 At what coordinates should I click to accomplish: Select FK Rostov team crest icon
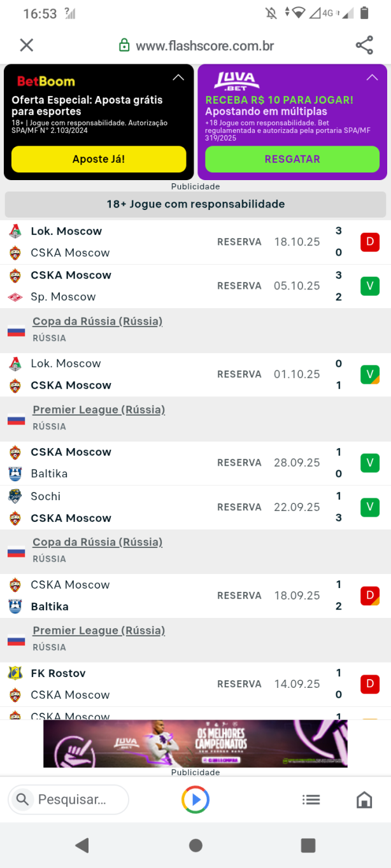[x=15, y=673]
